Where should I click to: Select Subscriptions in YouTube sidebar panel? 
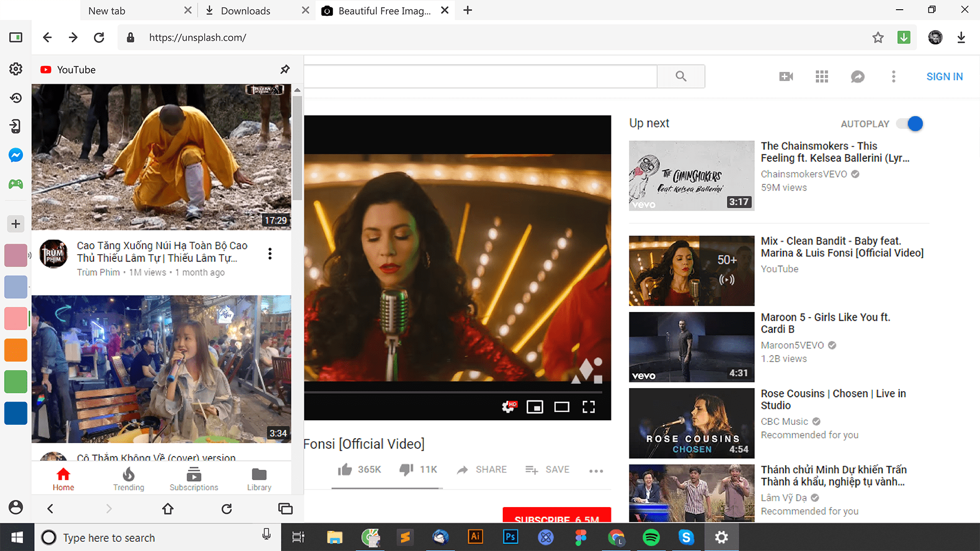194,479
